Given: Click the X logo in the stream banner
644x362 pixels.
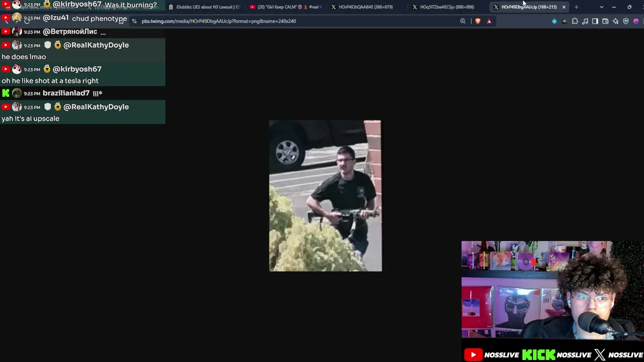Looking at the screenshot, I should 599,355.
